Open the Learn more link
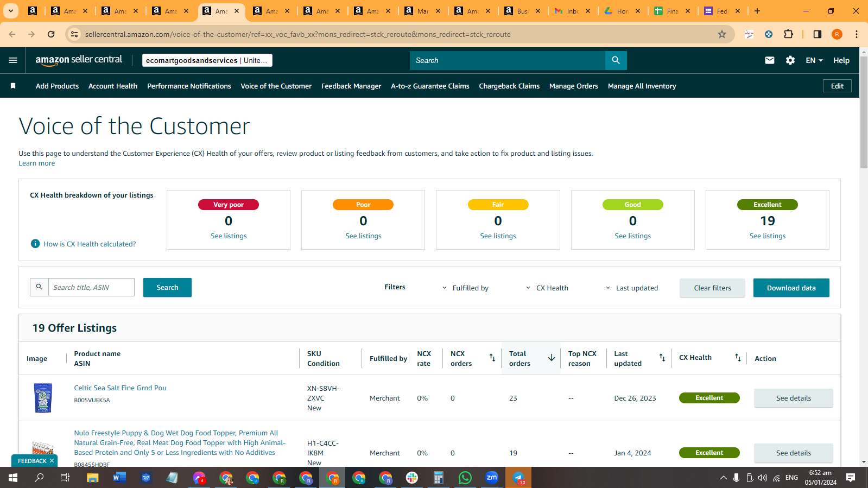The image size is (868, 488). [x=37, y=163]
